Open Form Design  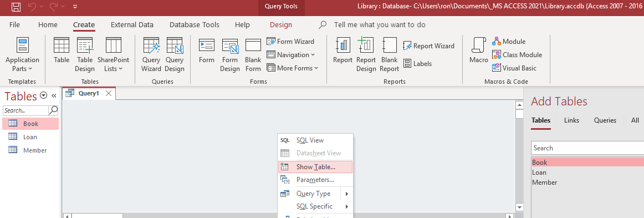230,55
